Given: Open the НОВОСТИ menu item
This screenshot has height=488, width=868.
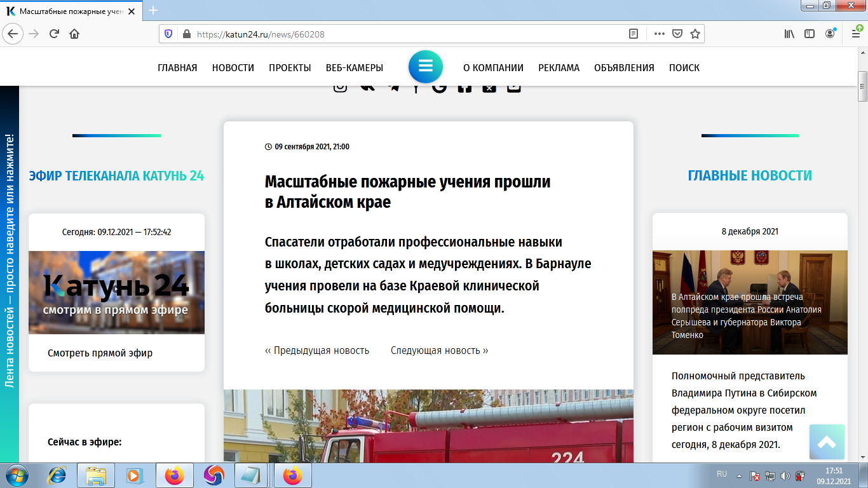Looking at the screenshot, I should pyautogui.click(x=233, y=67).
